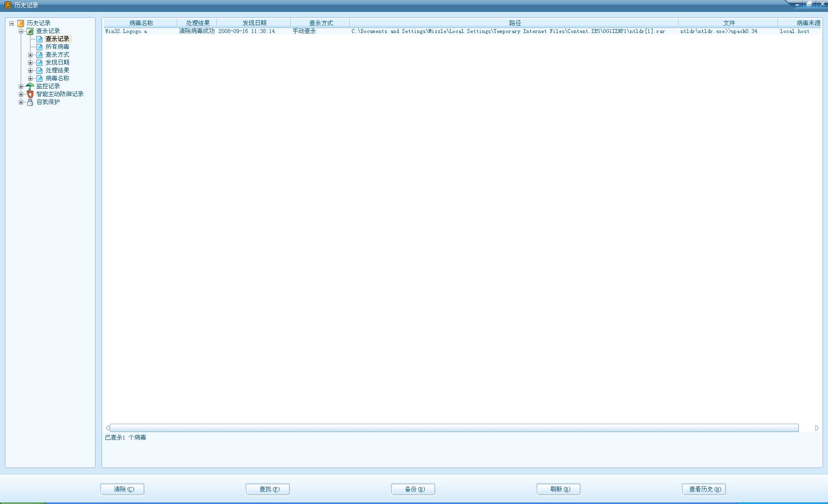Expand the 自我保护 tree node

point(21,102)
